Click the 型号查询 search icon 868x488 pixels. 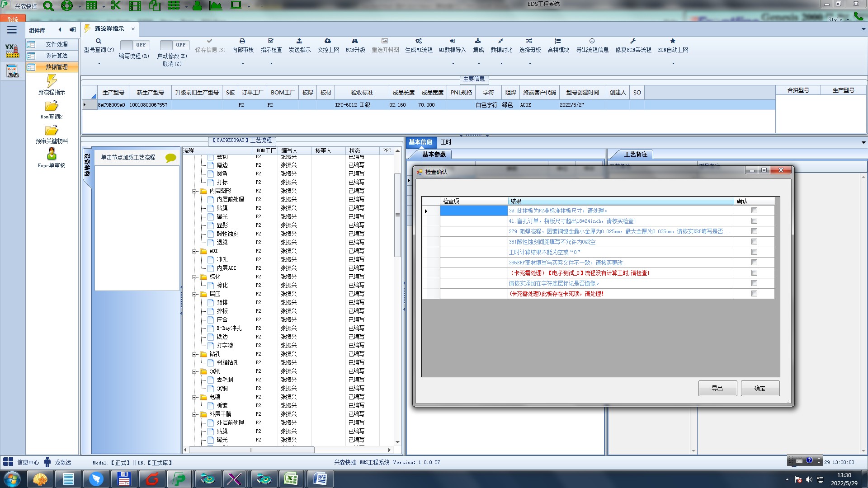99,41
